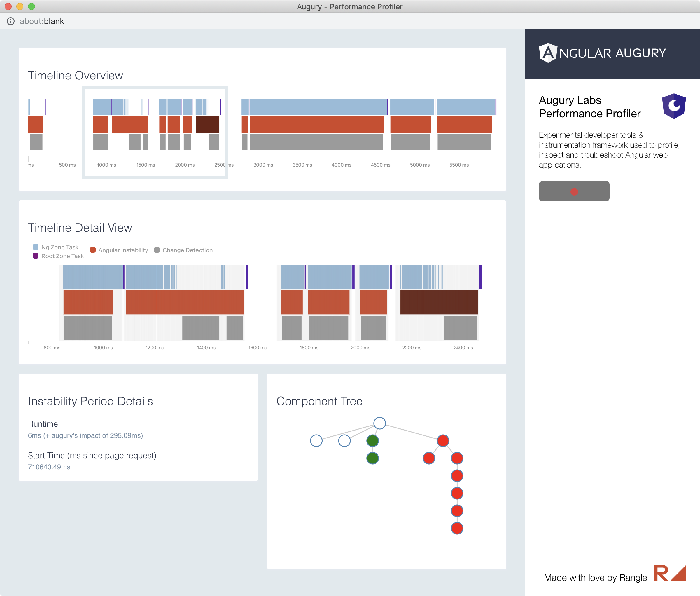Click the 1200 ms axis label in detail view
This screenshot has width=700, height=596.
155,348
